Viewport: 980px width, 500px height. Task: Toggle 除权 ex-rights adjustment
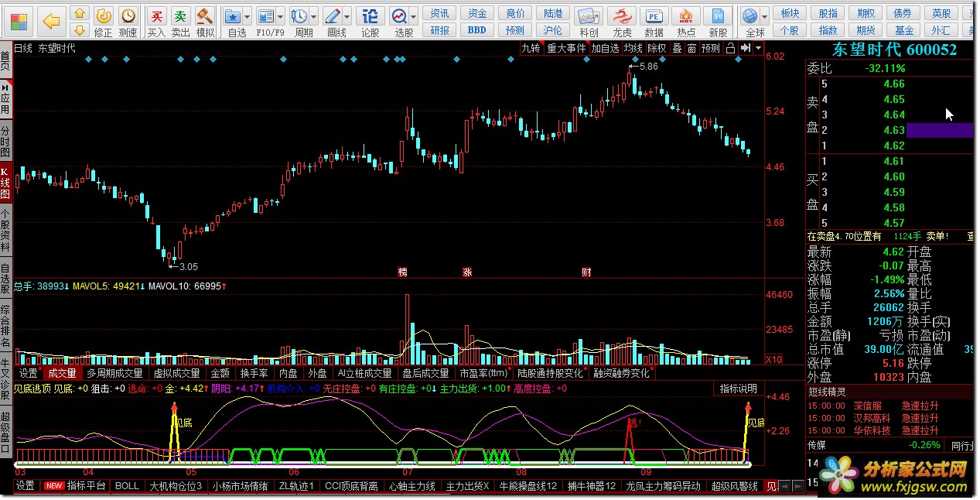pos(657,48)
